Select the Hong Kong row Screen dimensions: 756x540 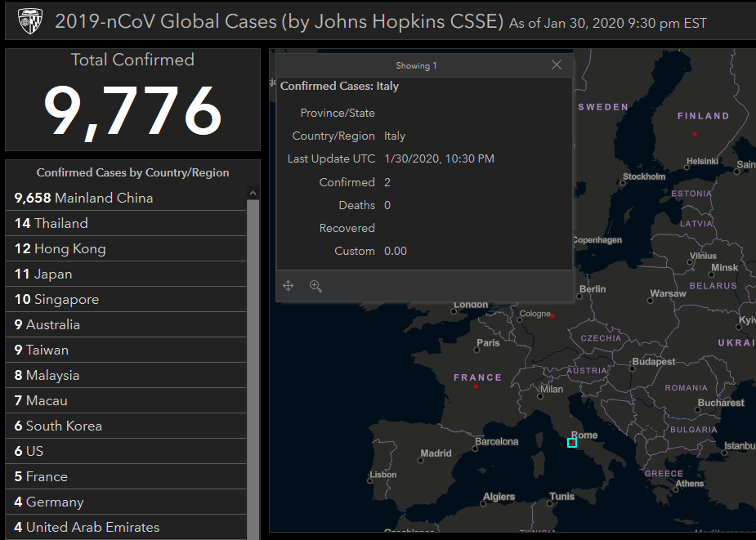(126, 248)
